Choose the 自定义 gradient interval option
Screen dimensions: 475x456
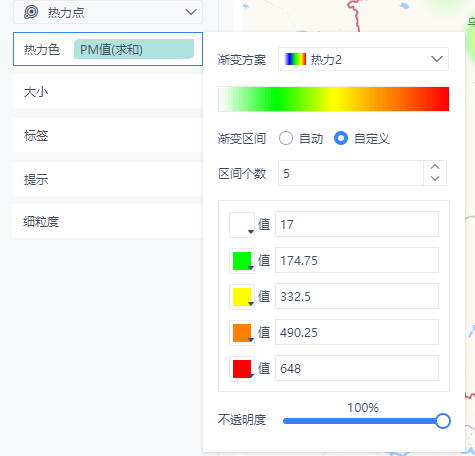pyautogui.click(x=341, y=138)
